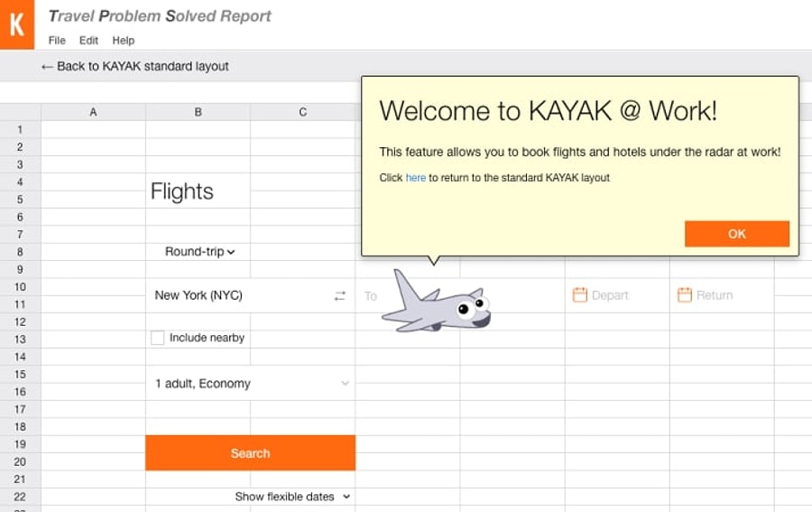Click the Depart date field

[617, 295]
